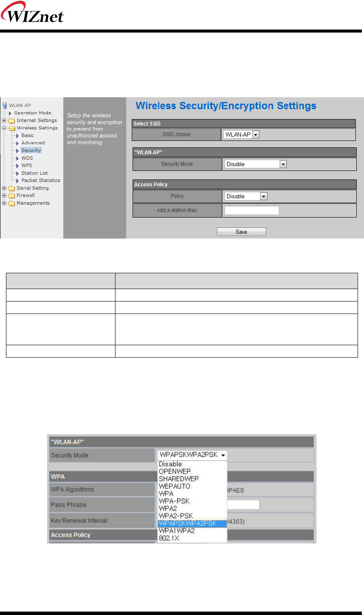Open the Advanced wireless page
This screenshot has height=615, width=364.
point(33,143)
